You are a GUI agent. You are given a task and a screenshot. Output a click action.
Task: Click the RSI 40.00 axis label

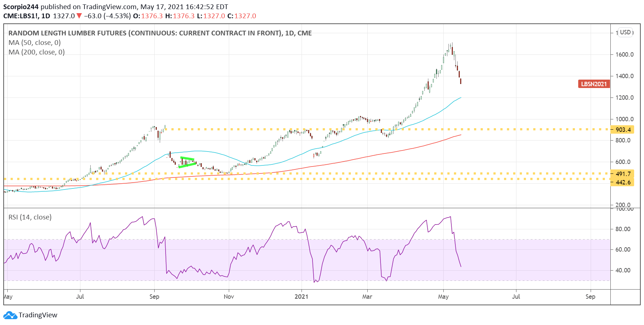coord(623,270)
